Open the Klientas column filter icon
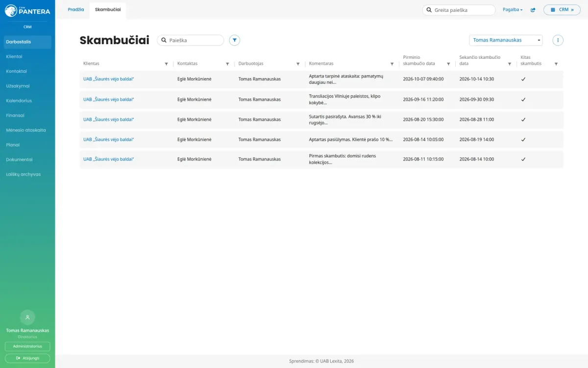Image resolution: width=588 pixels, height=368 pixels. pos(166,64)
